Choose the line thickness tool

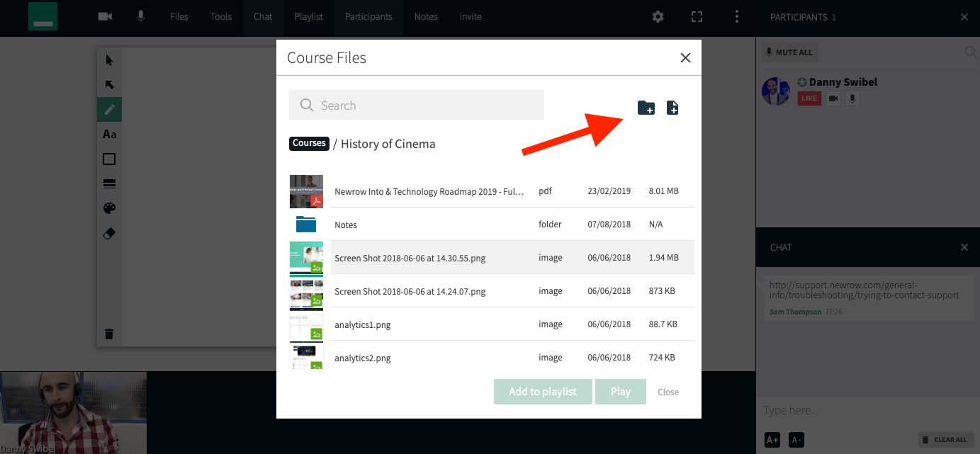pos(109,184)
